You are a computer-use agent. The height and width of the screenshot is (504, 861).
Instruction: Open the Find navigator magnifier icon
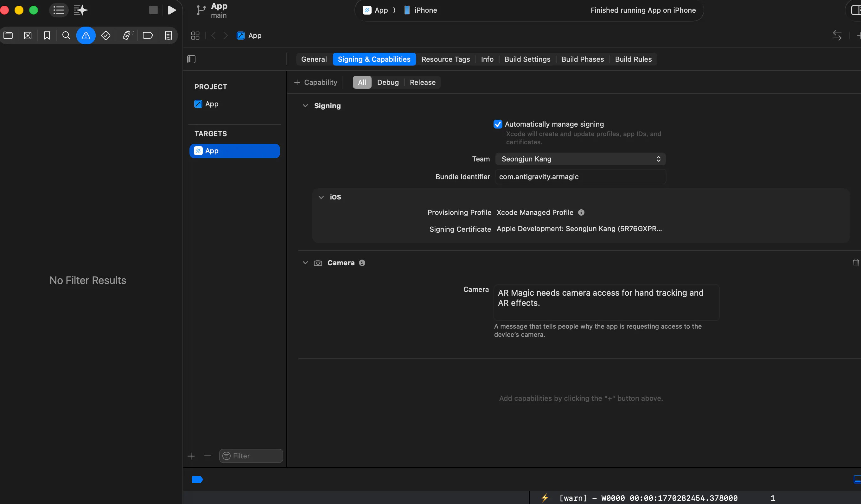coord(66,35)
